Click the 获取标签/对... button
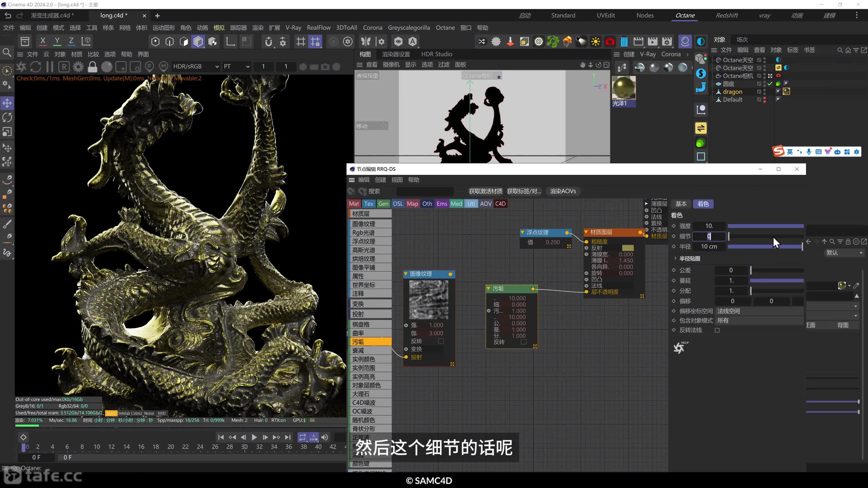Image resolution: width=868 pixels, height=488 pixels. click(524, 191)
